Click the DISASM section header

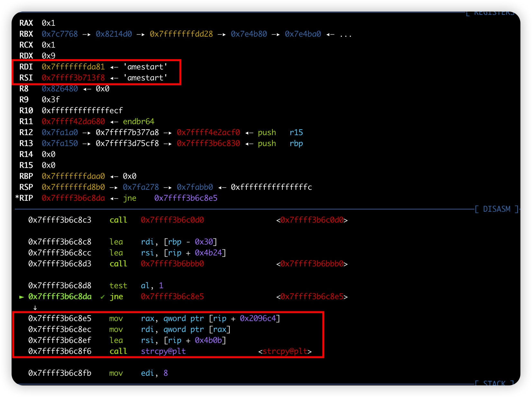tap(497, 209)
